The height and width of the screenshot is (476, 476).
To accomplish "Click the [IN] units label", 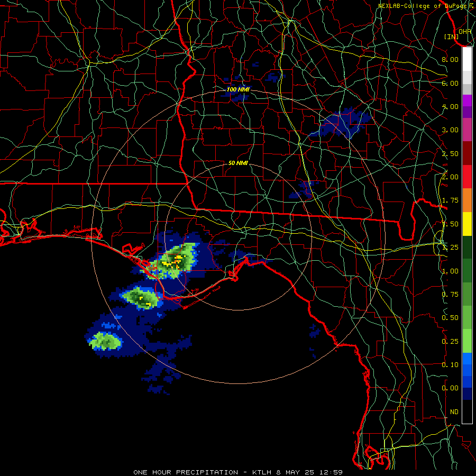I will click(452, 36).
